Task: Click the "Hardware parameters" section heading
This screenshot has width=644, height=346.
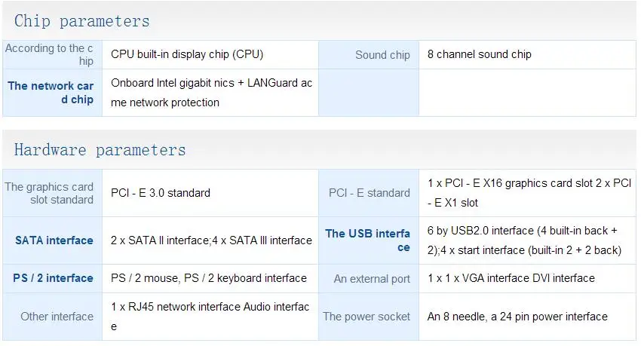Action: click(100, 150)
